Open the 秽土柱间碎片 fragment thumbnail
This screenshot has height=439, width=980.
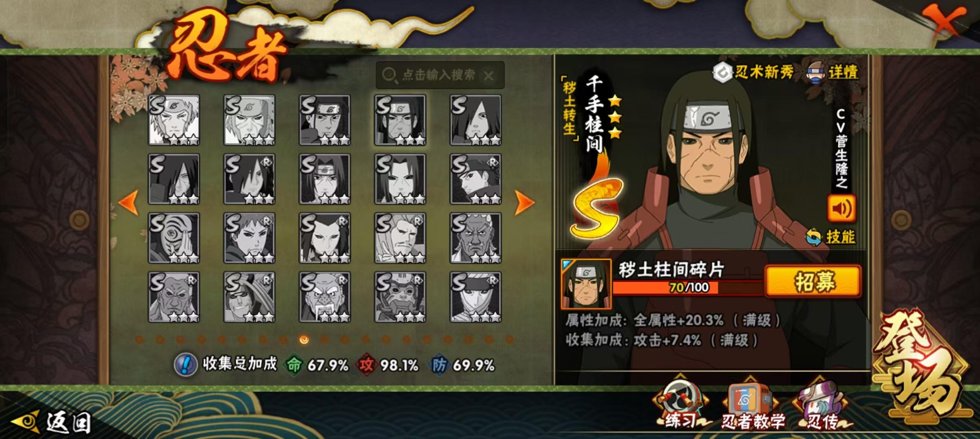(586, 284)
